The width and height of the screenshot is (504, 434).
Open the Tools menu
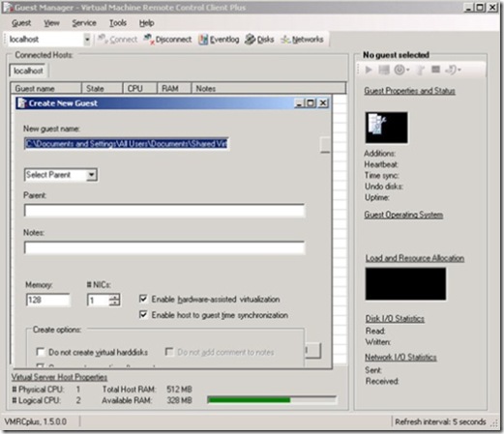[118, 23]
